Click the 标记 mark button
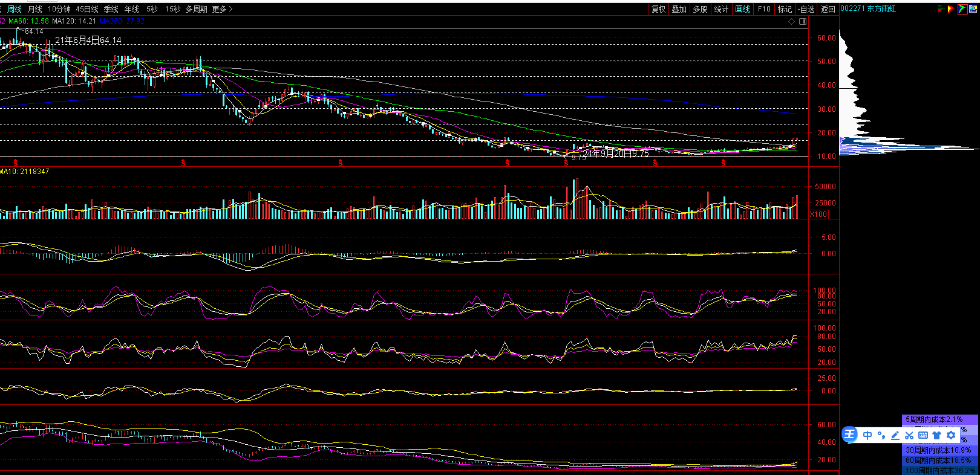The width and height of the screenshot is (980, 475). (785, 9)
